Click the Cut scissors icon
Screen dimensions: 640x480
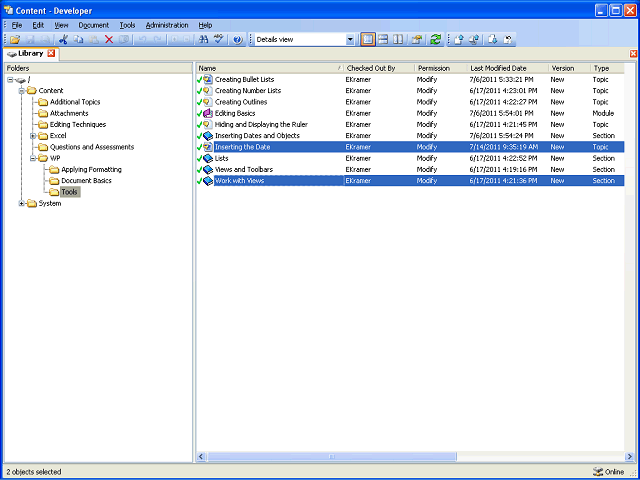click(63, 40)
